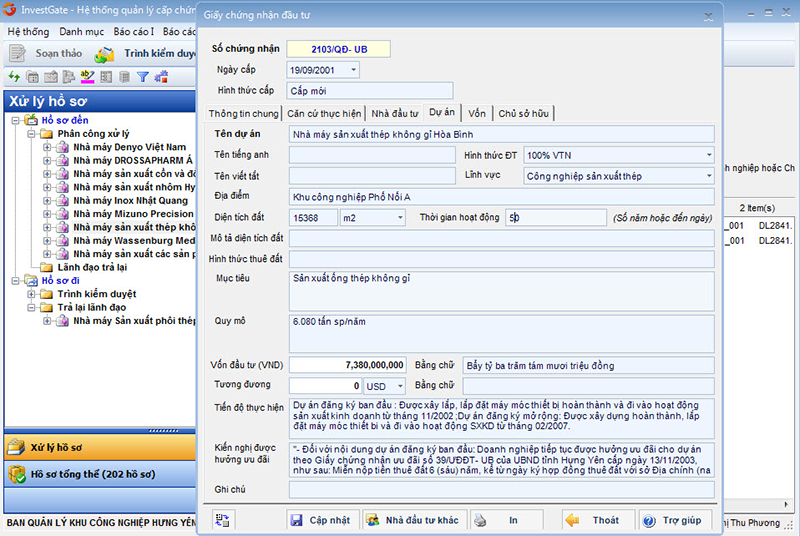The height and width of the screenshot is (536, 800).
Task: Open the Hình thức ĐT dropdown
Action: (709, 155)
